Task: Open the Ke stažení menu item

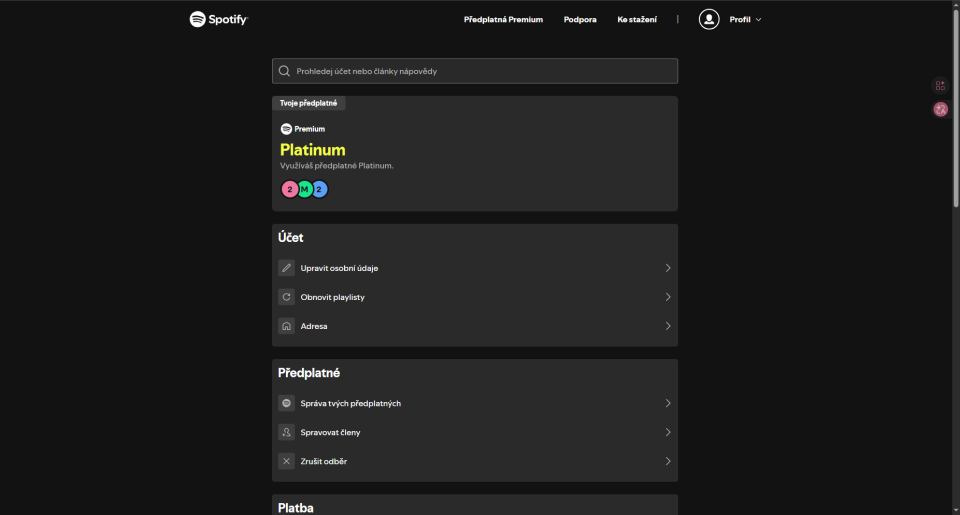Action: (637, 20)
